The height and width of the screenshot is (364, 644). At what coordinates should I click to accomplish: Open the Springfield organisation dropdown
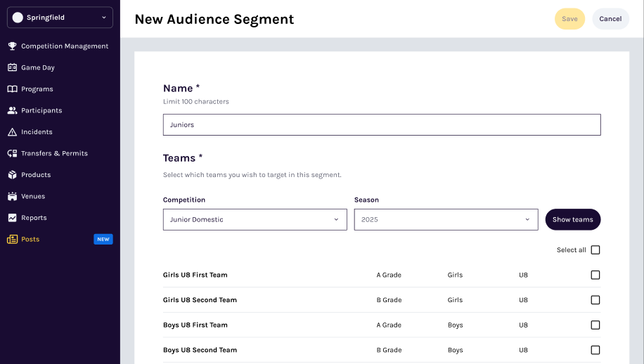pyautogui.click(x=60, y=18)
